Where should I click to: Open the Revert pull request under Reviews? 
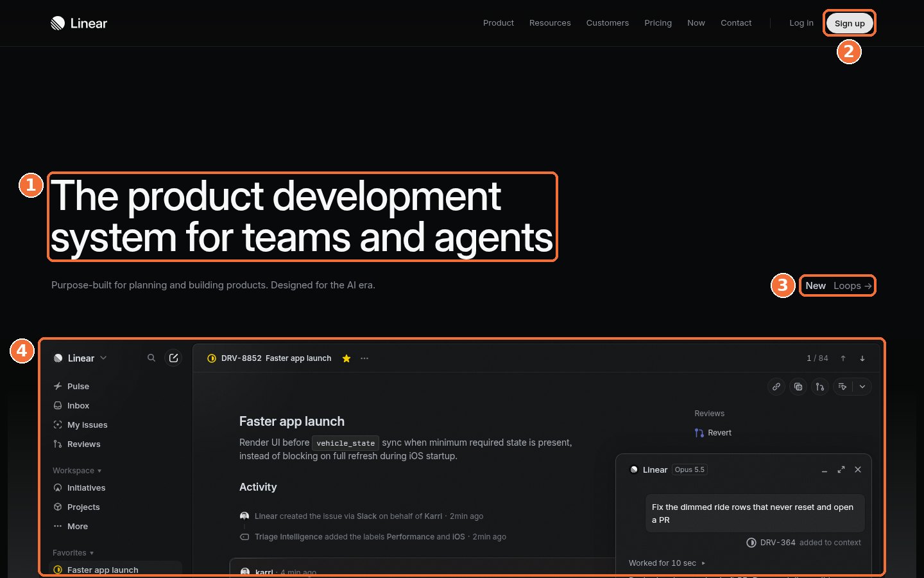pyautogui.click(x=713, y=433)
